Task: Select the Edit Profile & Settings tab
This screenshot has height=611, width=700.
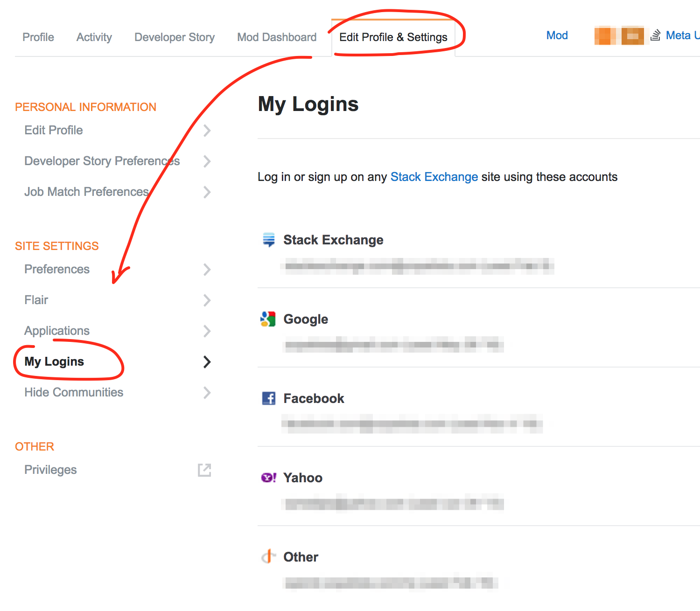Action: coord(393,37)
